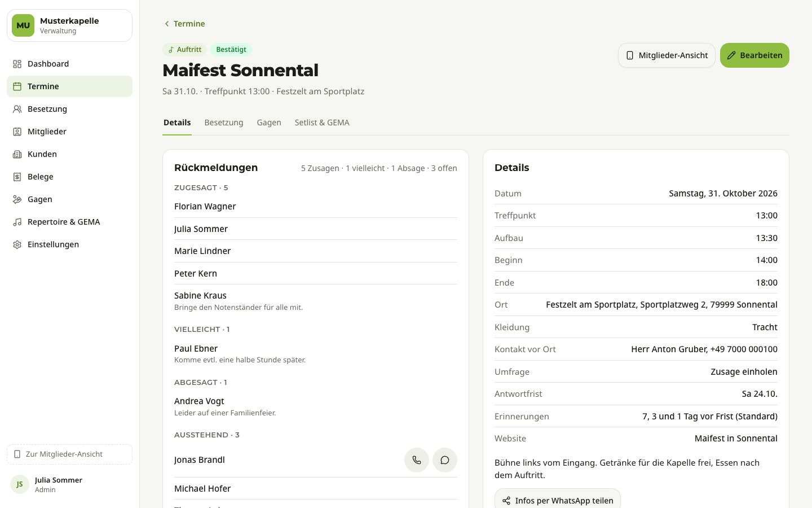
Task: Switch to the Besetzung tab
Action: tap(224, 122)
